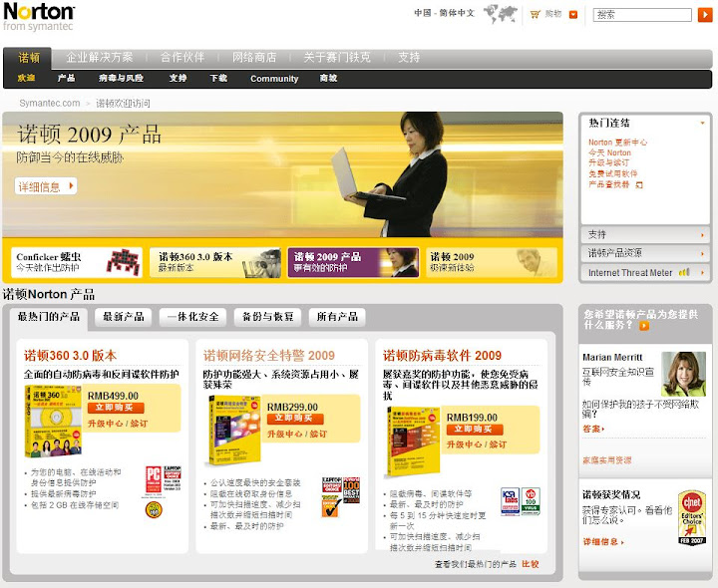Select 病毒与风险 in the black submenu
The width and height of the screenshot is (718, 588).
121,79
